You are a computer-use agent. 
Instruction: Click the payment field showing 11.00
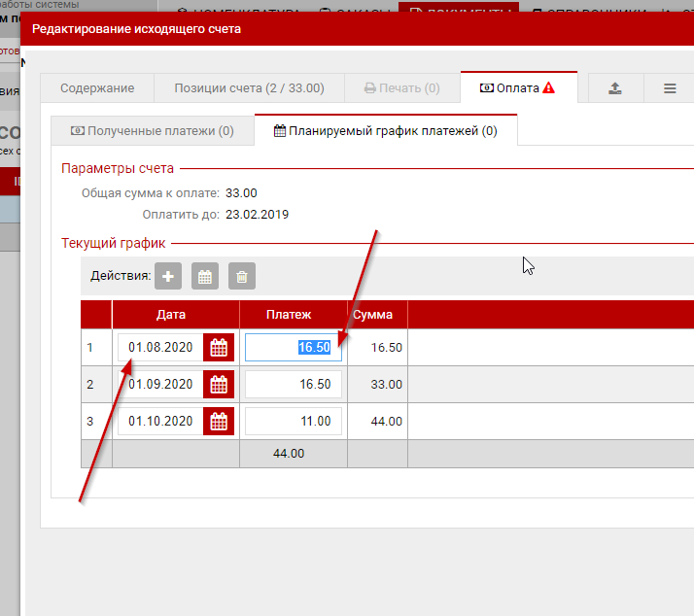[293, 422]
